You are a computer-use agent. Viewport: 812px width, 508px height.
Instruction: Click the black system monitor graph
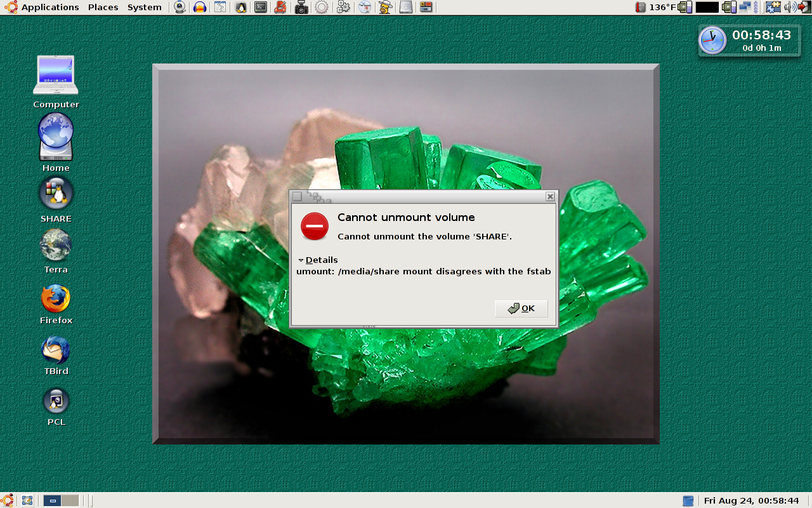point(707,7)
